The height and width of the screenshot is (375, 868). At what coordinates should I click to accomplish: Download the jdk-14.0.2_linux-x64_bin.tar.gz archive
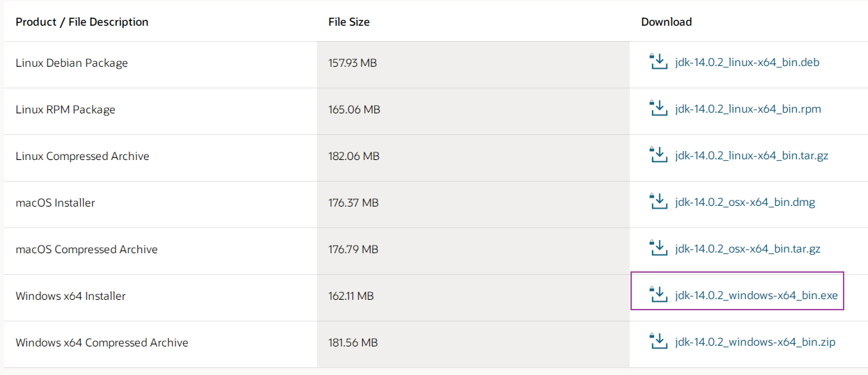(751, 156)
